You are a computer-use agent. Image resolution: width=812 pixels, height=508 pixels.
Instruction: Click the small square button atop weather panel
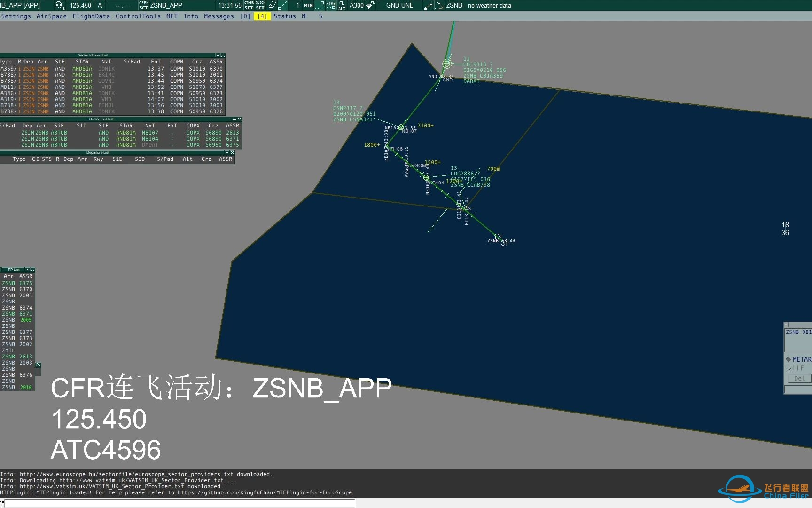pos(786,325)
